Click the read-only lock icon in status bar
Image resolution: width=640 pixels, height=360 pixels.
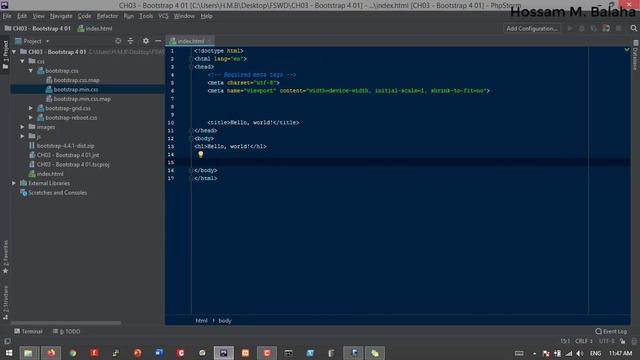click(622, 341)
